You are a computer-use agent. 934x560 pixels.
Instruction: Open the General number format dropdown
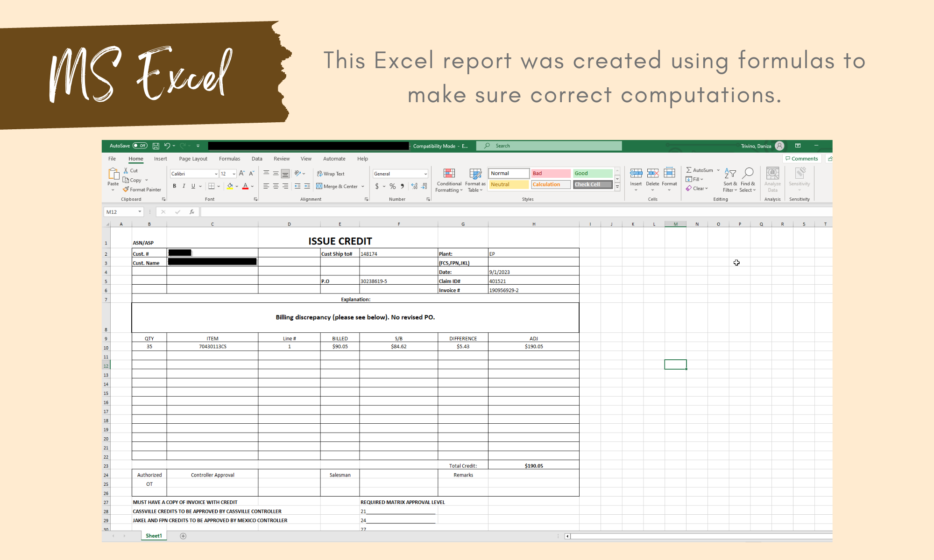coord(425,174)
